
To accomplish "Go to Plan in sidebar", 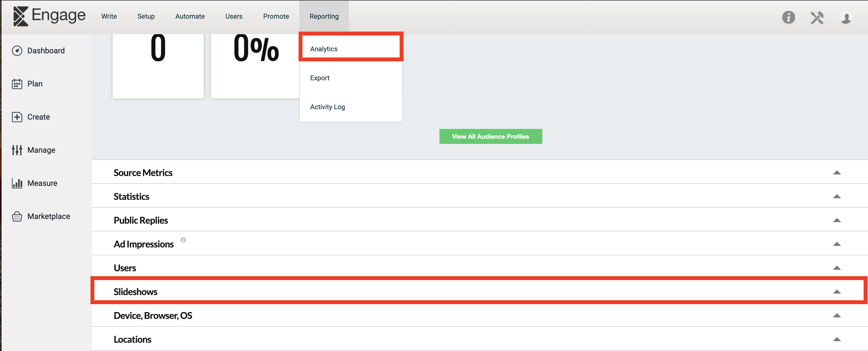I will [x=35, y=84].
